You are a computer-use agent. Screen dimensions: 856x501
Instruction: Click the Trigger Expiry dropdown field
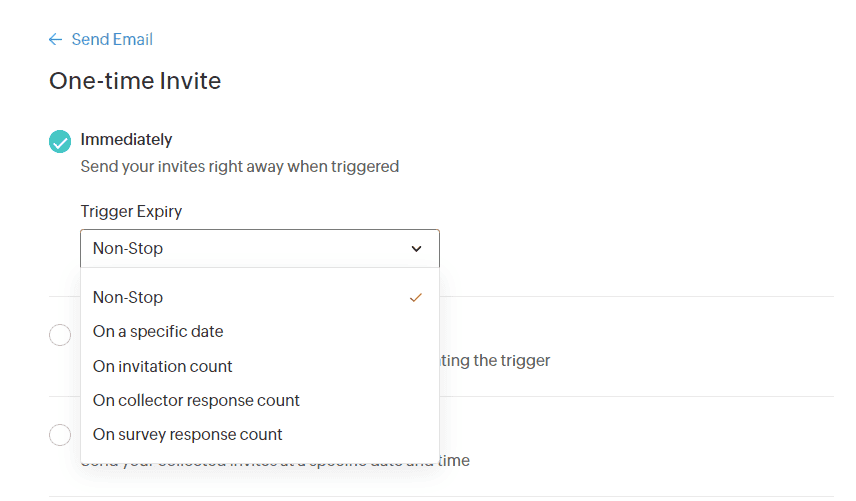pyautogui.click(x=259, y=248)
